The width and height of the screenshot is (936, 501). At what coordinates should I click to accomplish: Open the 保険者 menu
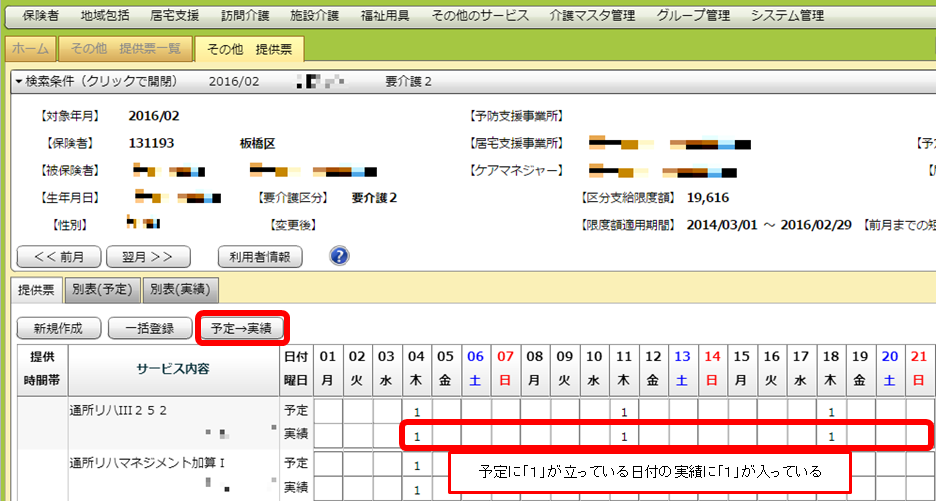[40, 15]
